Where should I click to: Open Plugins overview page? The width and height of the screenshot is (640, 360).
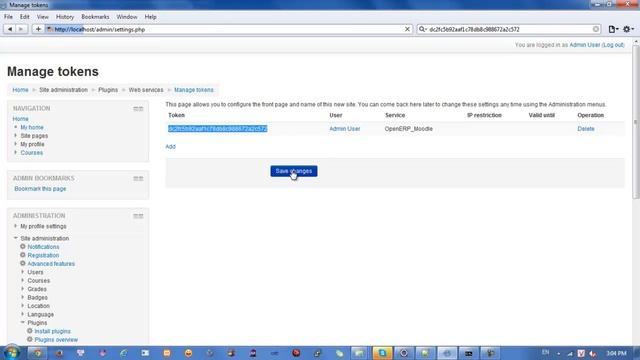(56, 340)
